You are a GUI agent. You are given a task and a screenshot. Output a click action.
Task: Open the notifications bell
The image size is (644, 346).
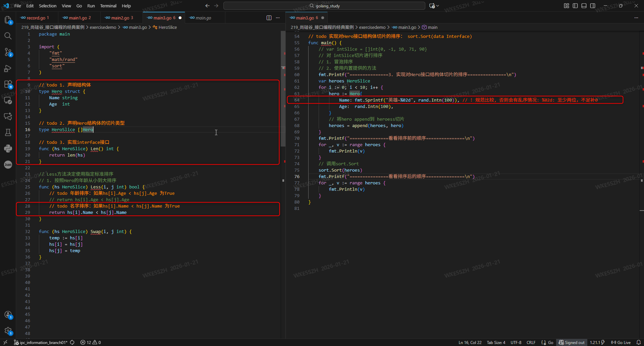(639, 342)
